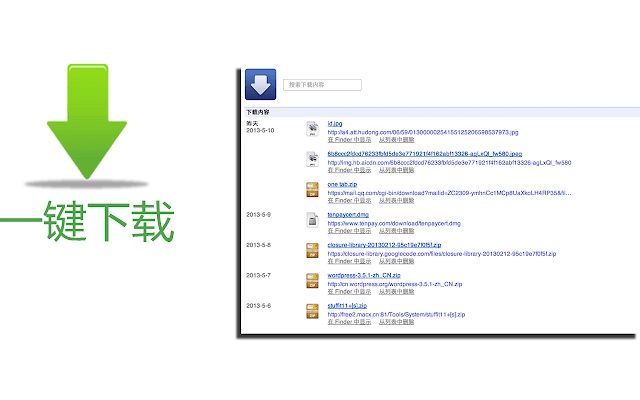Show the closure-library zip in Finder
Viewport: 640px width, 400px height.
tap(349, 261)
